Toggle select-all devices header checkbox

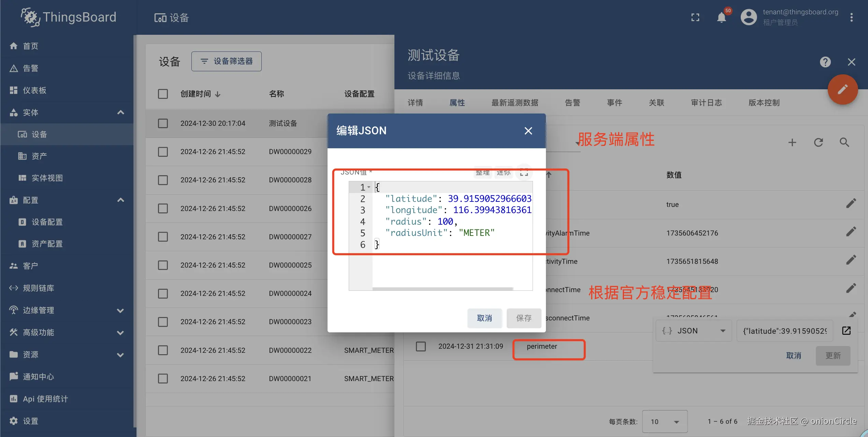(163, 94)
